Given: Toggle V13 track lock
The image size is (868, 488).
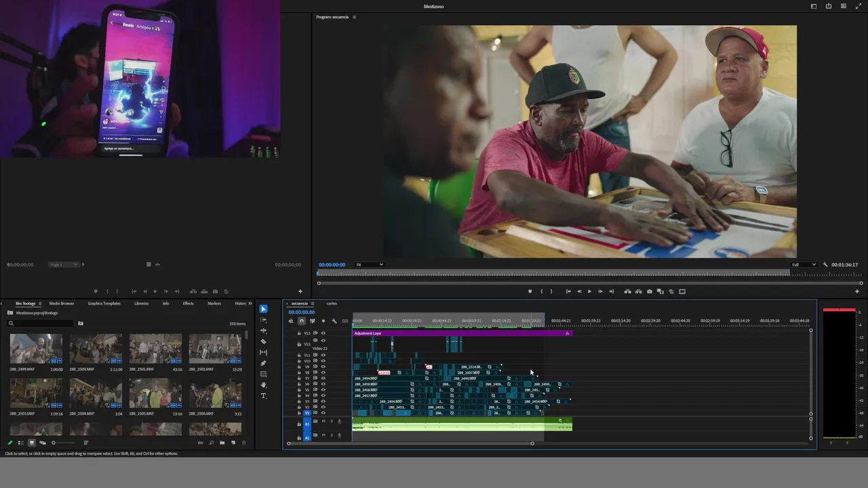Looking at the screenshot, I should click(x=299, y=333).
